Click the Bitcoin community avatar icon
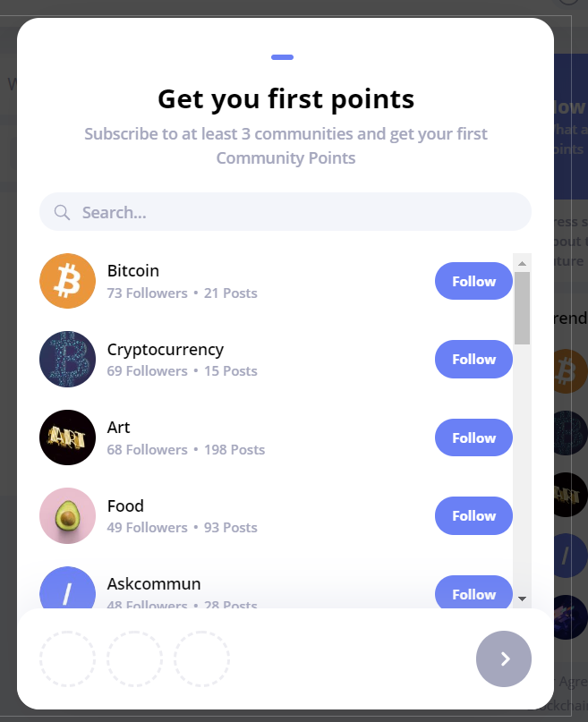Screen dimensions: 588x722 (x=68, y=281)
